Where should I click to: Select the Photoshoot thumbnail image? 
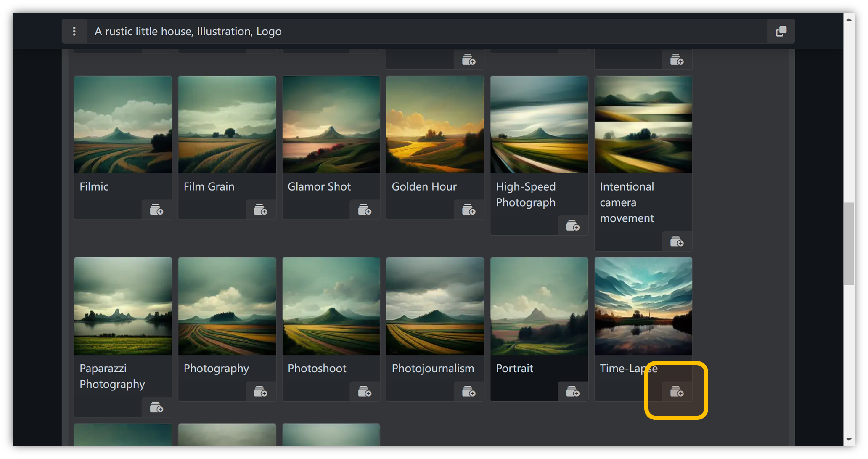click(331, 306)
